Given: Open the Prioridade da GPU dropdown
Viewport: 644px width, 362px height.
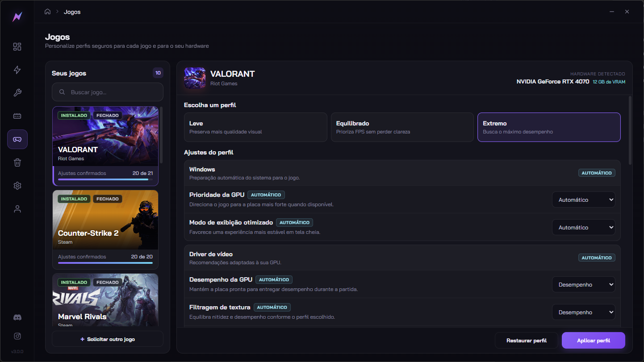Looking at the screenshot, I should pos(584,200).
